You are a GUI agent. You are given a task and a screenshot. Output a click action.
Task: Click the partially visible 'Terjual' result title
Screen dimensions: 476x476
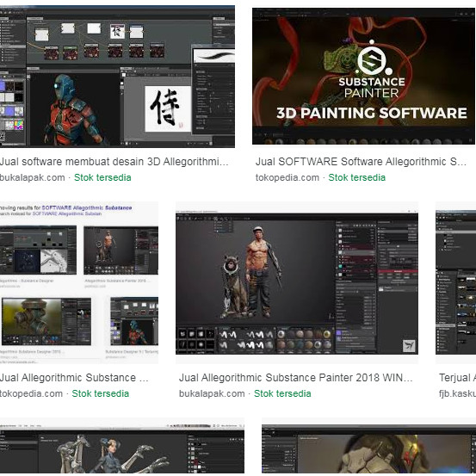tap(457, 378)
